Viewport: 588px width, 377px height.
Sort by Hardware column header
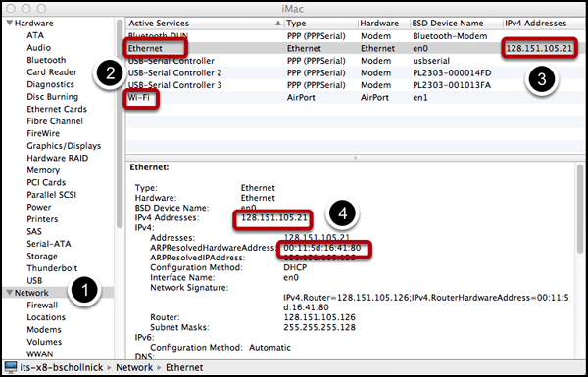pyautogui.click(x=383, y=24)
